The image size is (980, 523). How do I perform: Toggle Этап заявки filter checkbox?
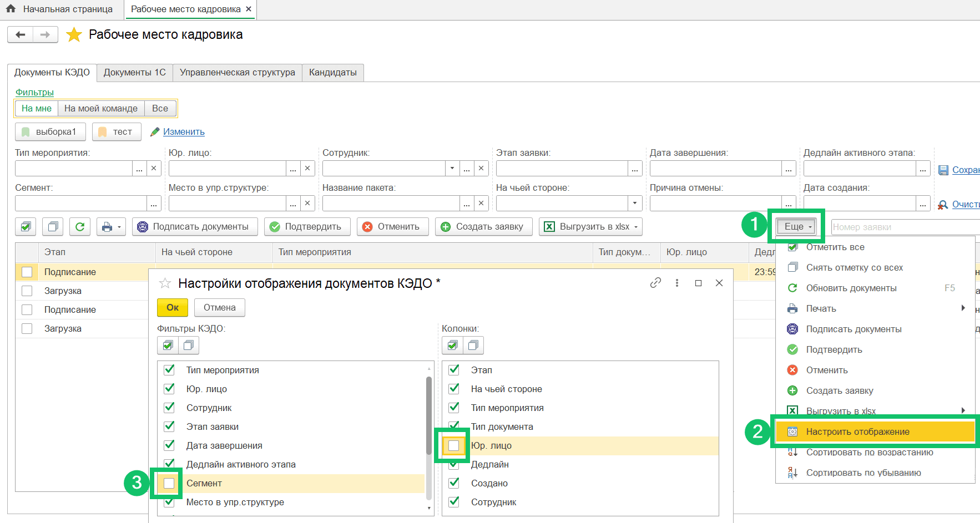(x=169, y=426)
